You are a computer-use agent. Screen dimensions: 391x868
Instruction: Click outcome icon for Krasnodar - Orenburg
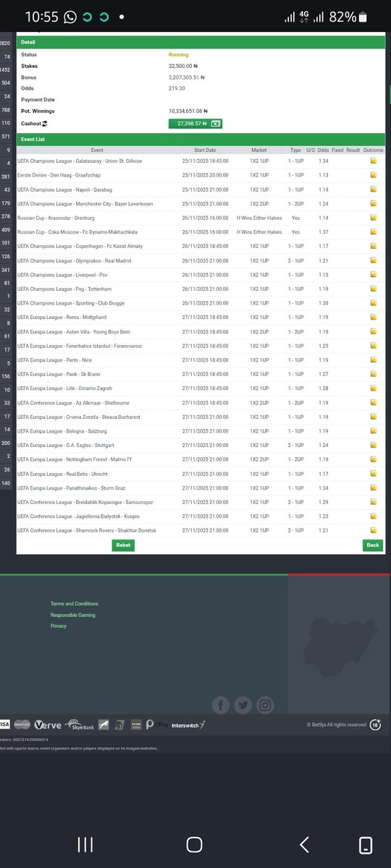click(374, 218)
